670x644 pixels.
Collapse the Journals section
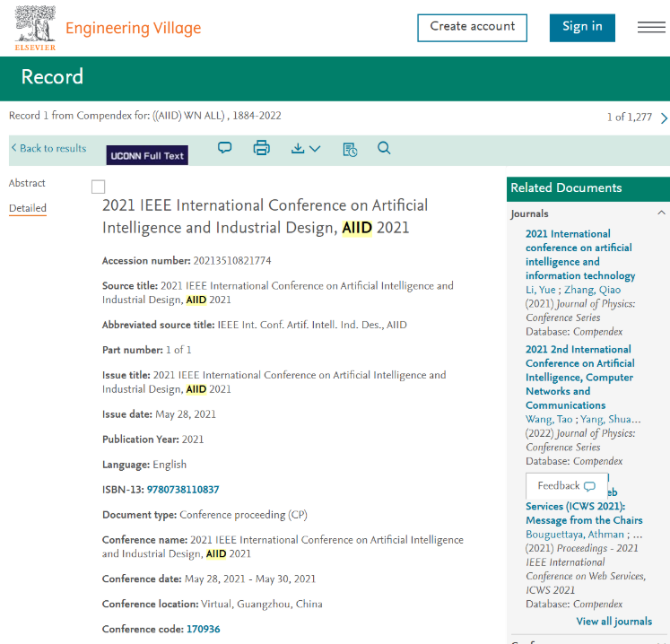(x=661, y=213)
